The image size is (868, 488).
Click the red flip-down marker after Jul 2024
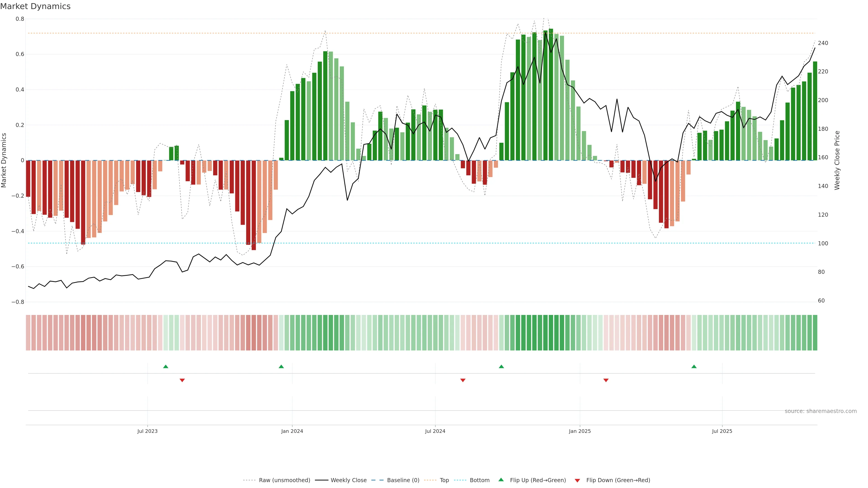[x=463, y=380]
